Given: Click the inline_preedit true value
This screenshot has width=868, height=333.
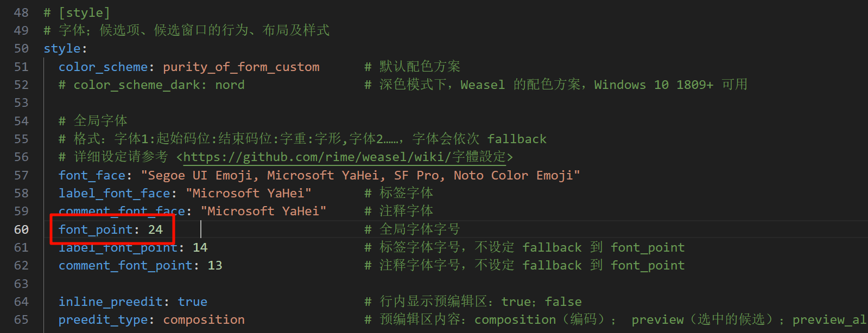Looking at the screenshot, I should (192, 302).
